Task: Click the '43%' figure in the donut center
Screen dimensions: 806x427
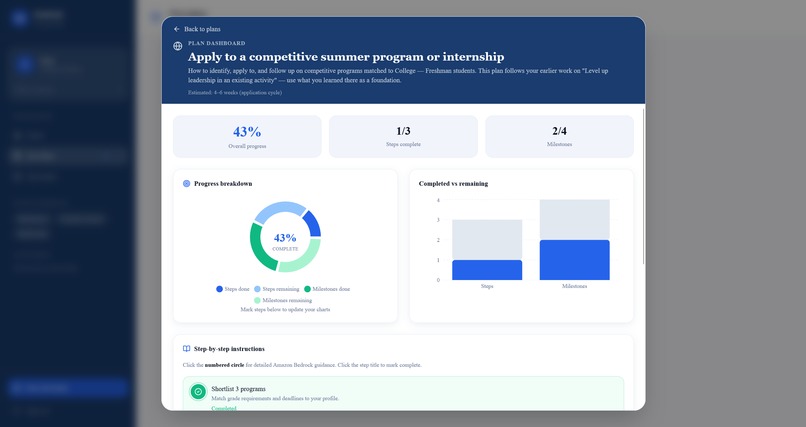Action: point(285,238)
